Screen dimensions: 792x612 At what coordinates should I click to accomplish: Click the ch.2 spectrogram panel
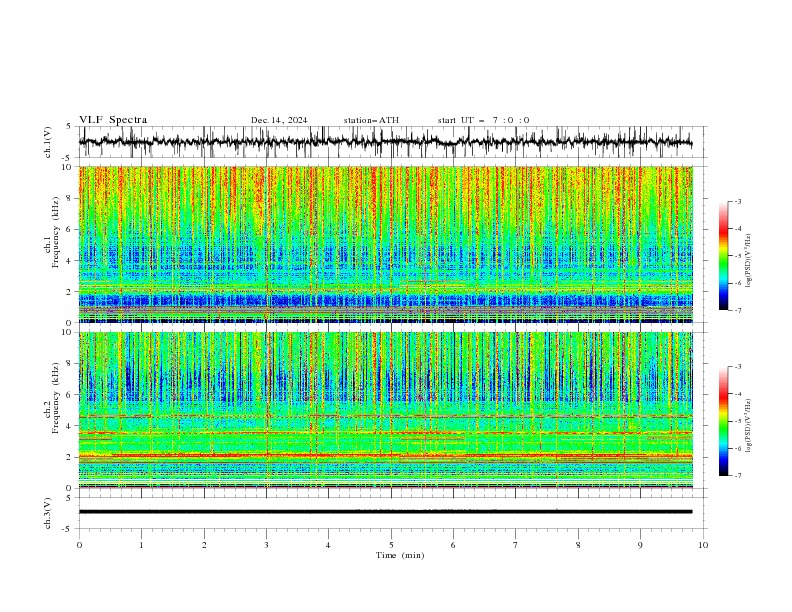click(386, 410)
